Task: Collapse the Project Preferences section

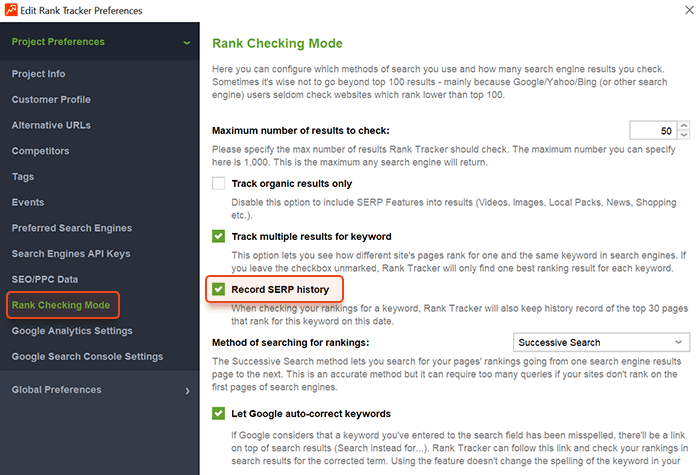Action: tap(187, 42)
